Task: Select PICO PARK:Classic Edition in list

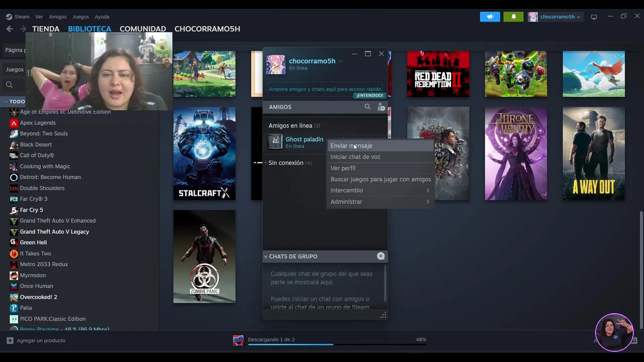Action: [x=53, y=319]
